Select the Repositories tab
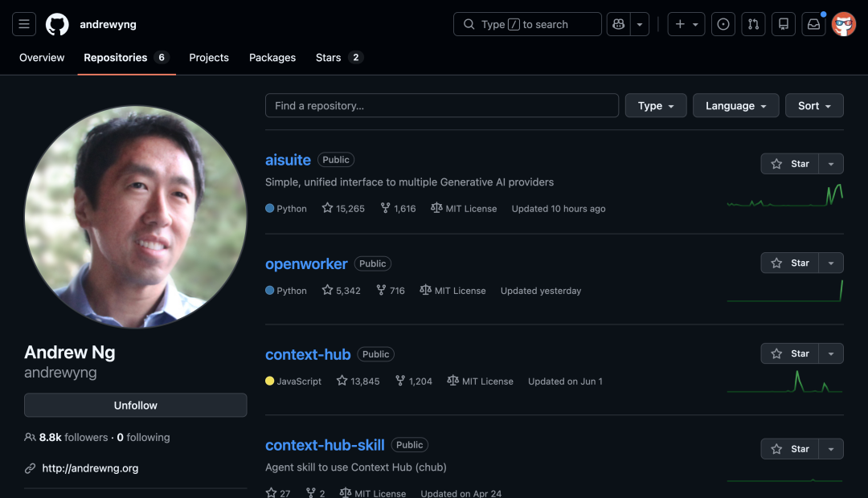This screenshot has height=498, width=868. pyautogui.click(x=127, y=58)
